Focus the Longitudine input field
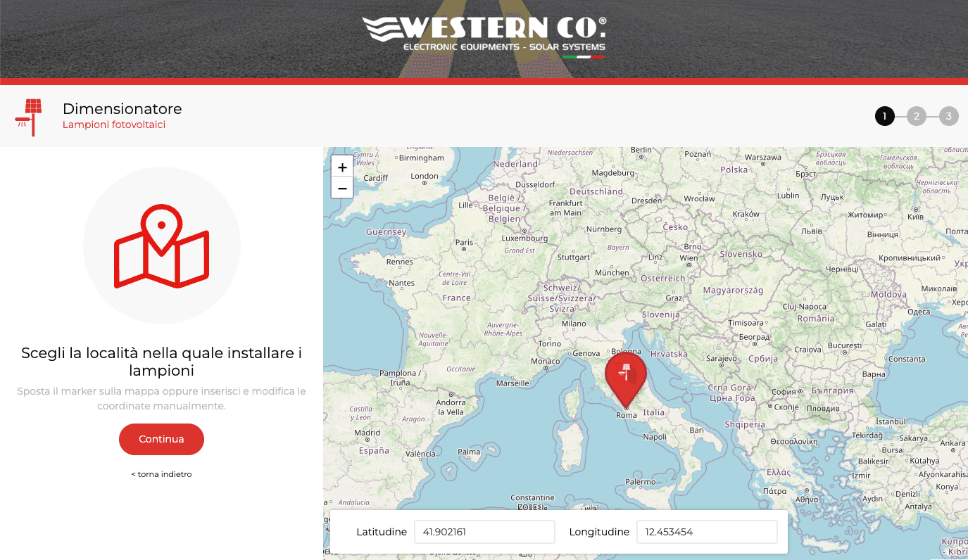The image size is (968, 560). [x=706, y=532]
